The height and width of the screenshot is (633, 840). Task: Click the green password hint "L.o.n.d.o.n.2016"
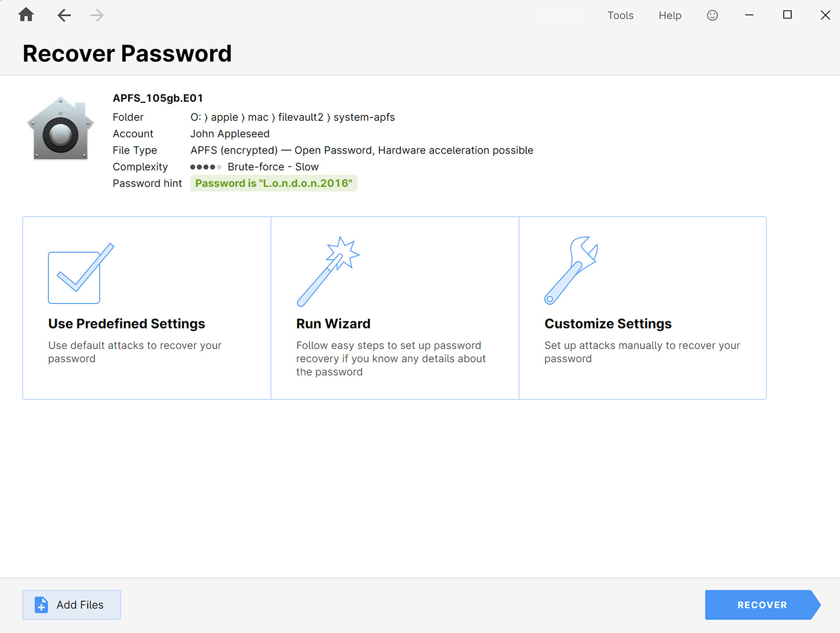click(x=274, y=183)
